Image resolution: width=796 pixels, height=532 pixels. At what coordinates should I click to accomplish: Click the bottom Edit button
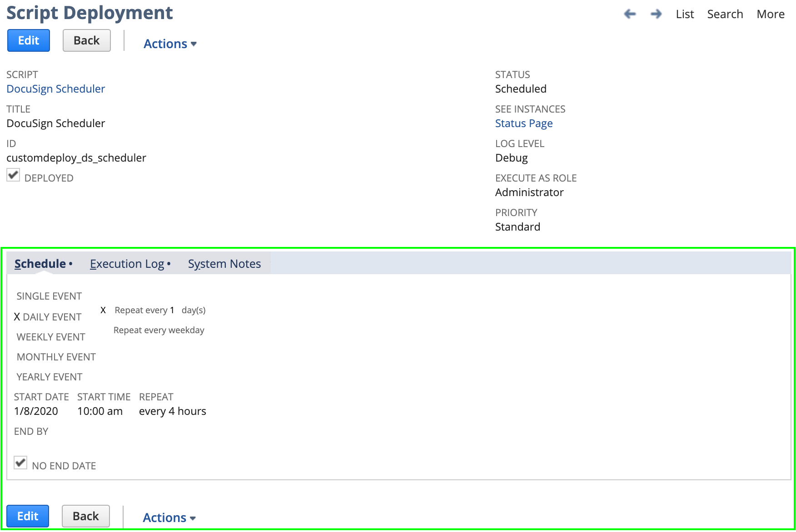pyautogui.click(x=28, y=516)
